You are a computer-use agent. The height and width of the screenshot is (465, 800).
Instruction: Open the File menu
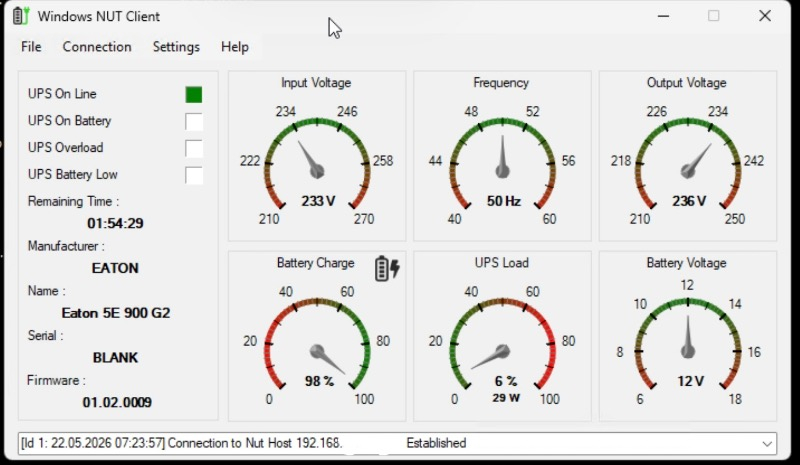click(x=31, y=47)
